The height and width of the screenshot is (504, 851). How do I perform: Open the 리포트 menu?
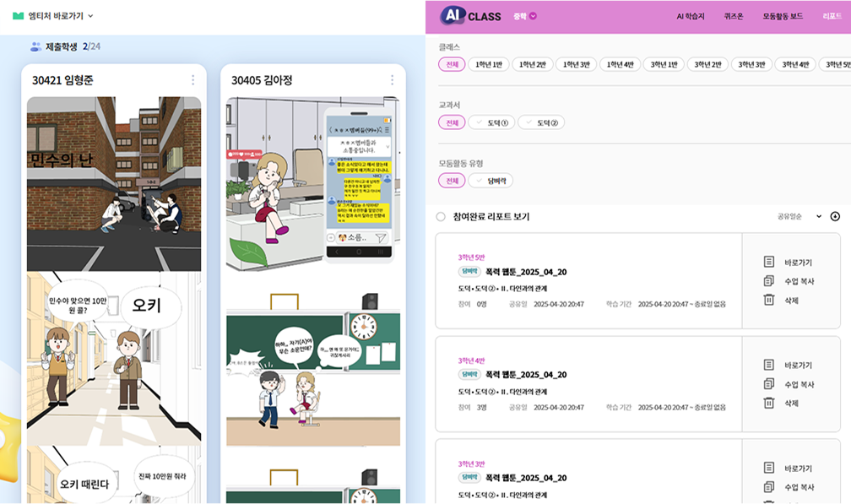click(832, 16)
